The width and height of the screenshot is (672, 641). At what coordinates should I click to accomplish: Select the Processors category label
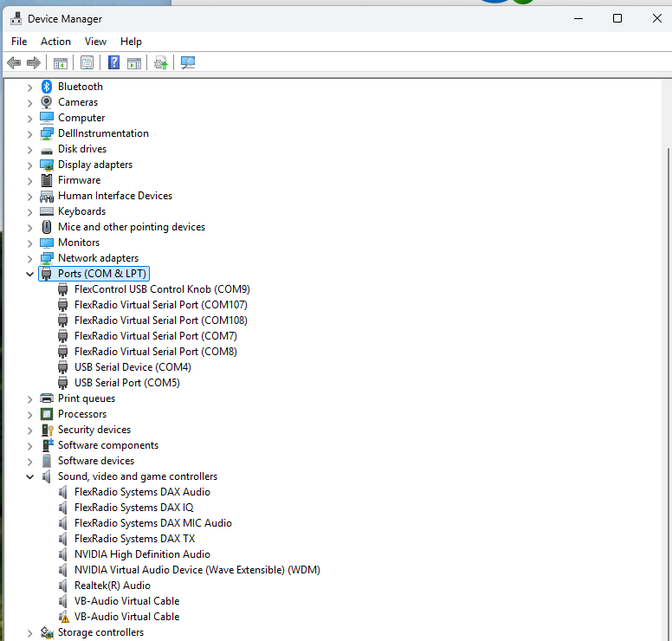pyautogui.click(x=82, y=414)
